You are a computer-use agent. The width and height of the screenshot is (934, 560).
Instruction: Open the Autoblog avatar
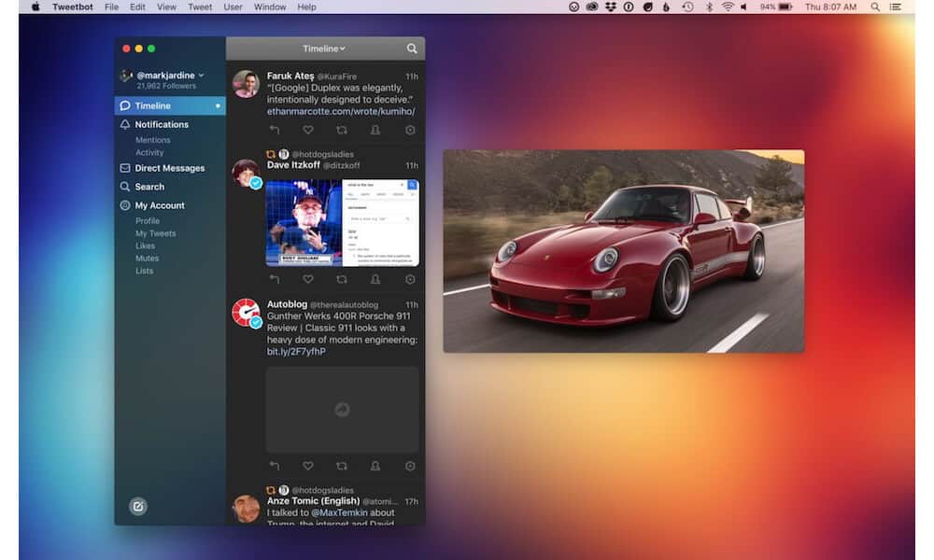tap(246, 313)
